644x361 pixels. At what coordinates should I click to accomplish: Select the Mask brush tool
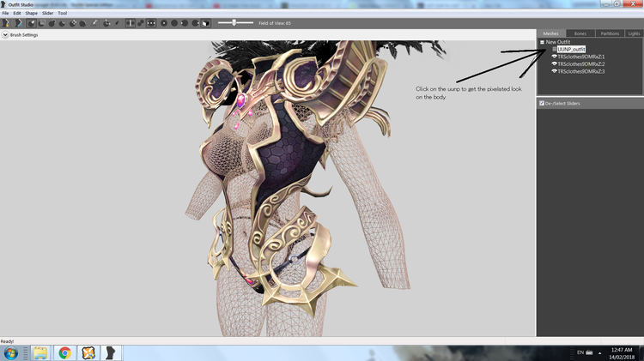coord(41,23)
